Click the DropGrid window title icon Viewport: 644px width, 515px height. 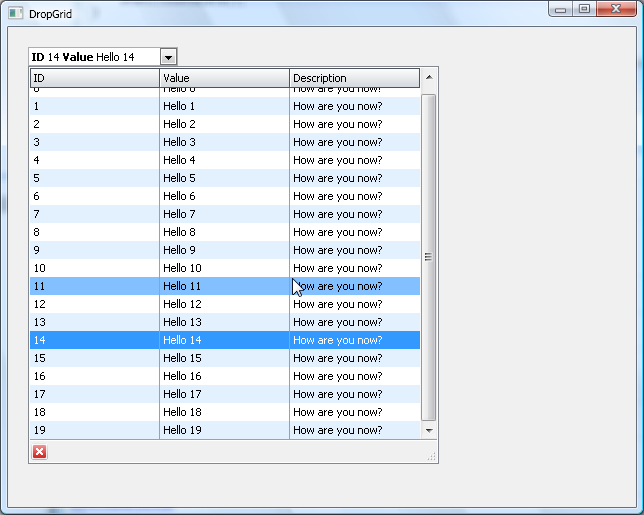16,14
